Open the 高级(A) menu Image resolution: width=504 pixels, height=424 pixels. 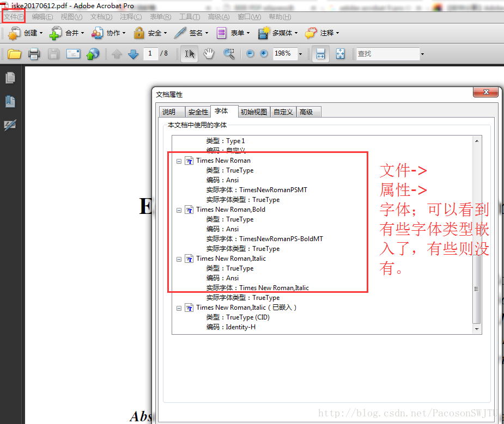coord(218,17)
